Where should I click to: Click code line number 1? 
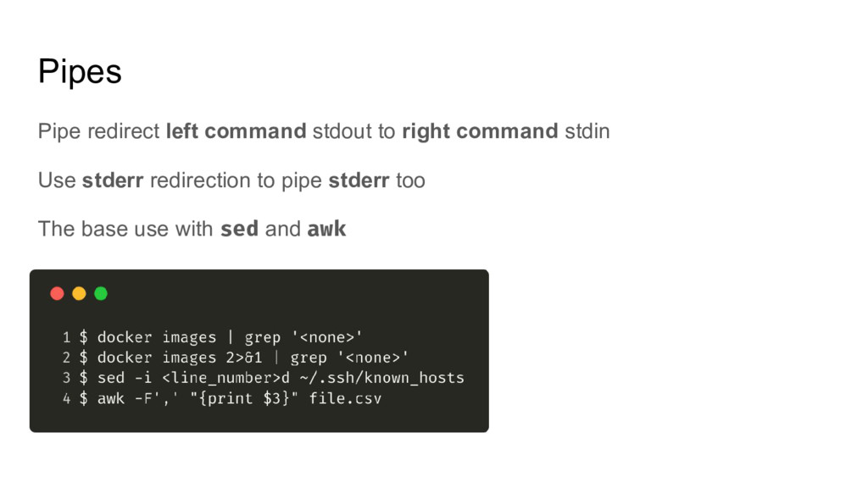point(66,337)
